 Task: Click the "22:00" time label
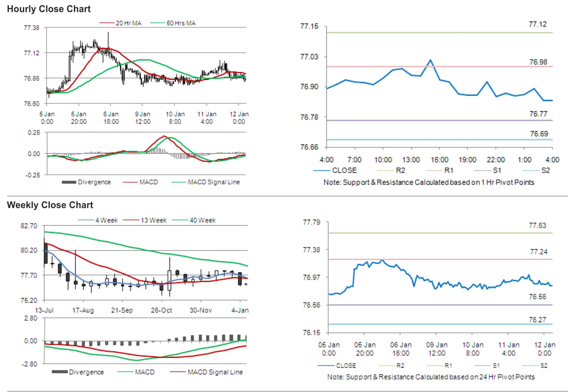click(496, 160)
